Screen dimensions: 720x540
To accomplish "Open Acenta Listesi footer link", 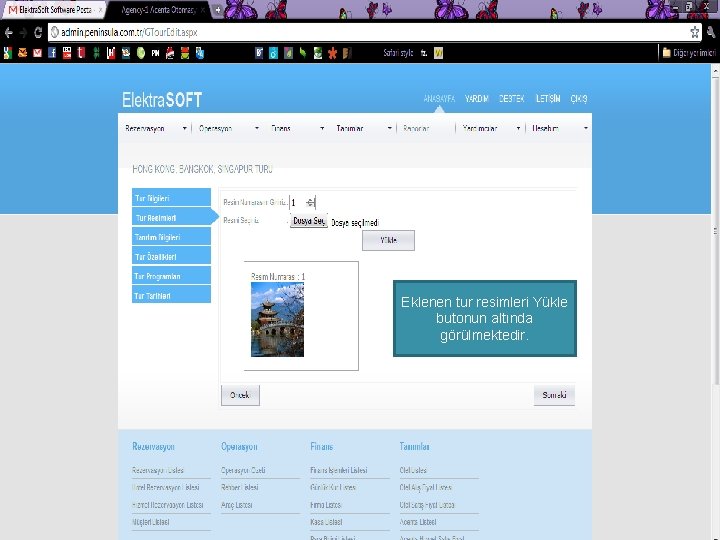I will 418,522.
